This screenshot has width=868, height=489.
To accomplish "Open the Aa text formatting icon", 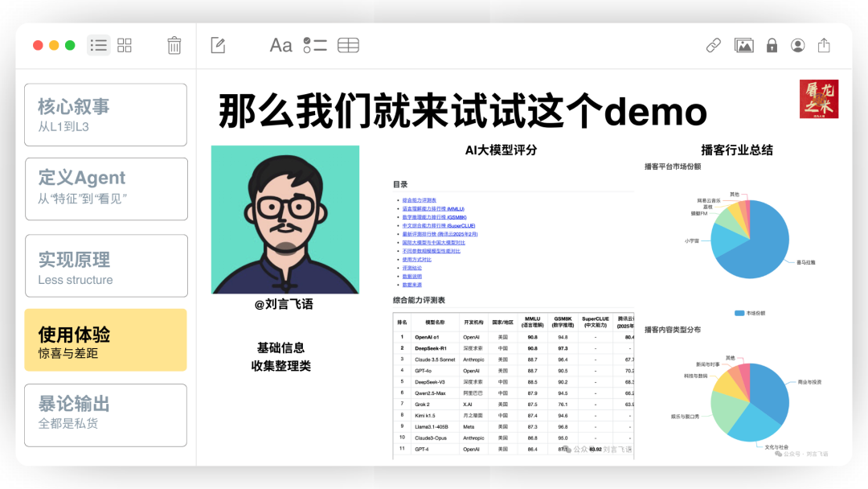I will pyautogui.click(x=280, y=45).
